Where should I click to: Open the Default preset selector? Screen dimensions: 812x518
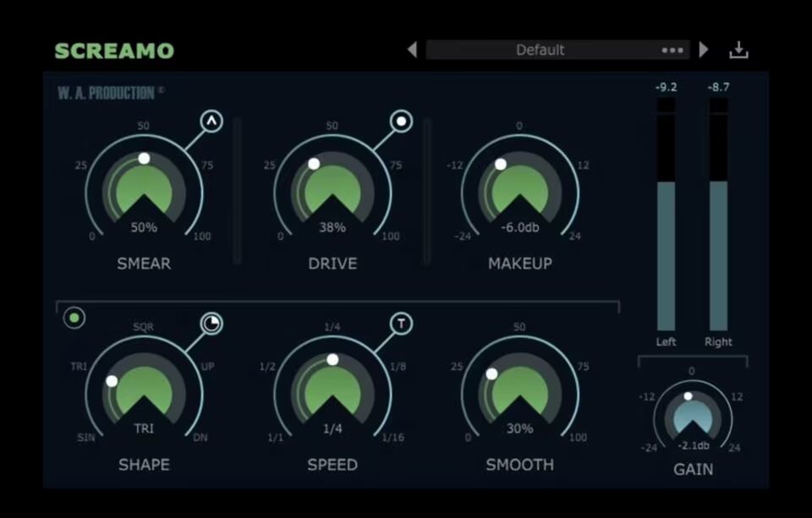point(557,50)
